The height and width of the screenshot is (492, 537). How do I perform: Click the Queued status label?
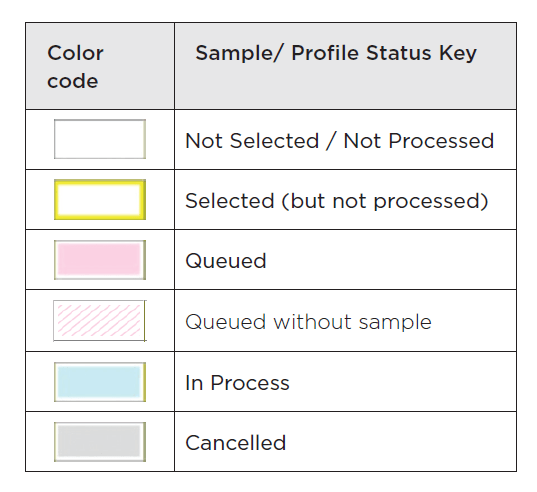226,261
